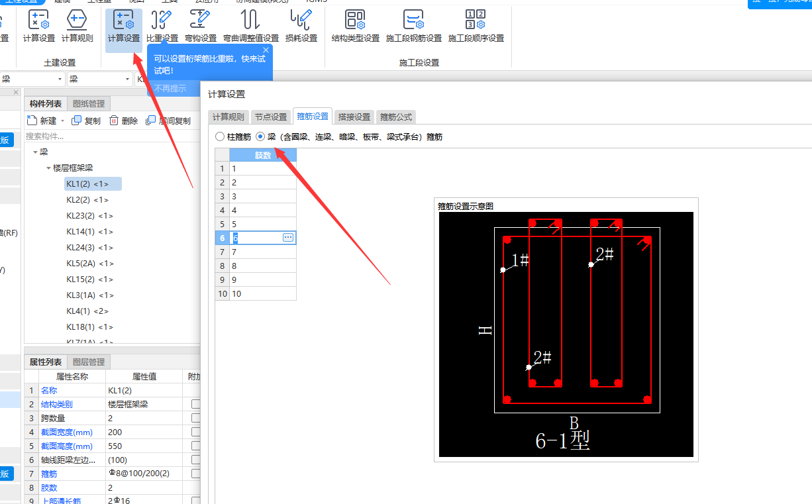Image resolution: width=812 pixels, height=504 pixels.
Task: Select 肢数 row 8 in table
Action: [x=262, y=266]
